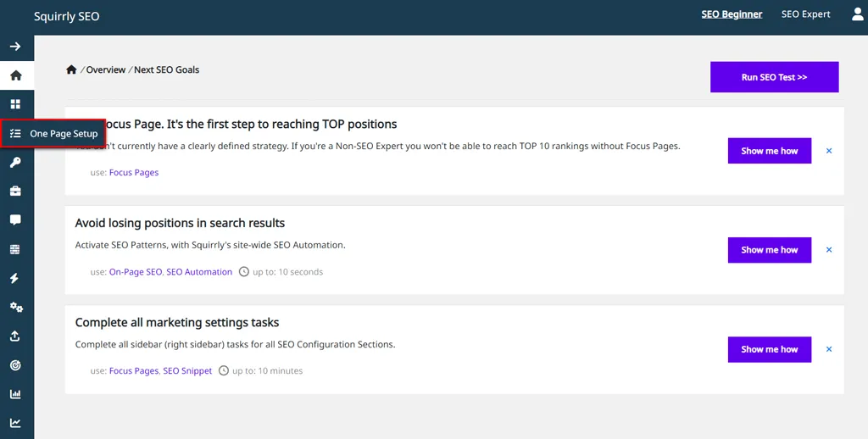The image size is (868, 439).
Task: Open the key icon for keyword research
Action: tap(15, 162)
